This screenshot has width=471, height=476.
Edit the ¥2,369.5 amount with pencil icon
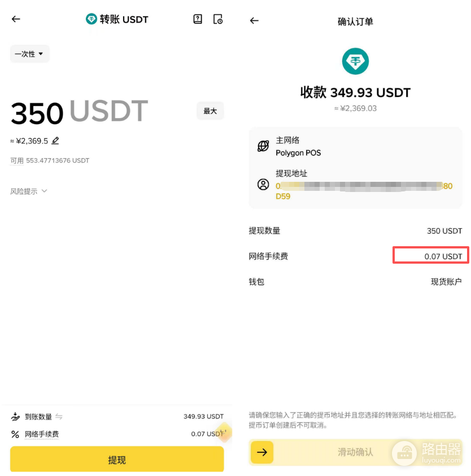55,141
